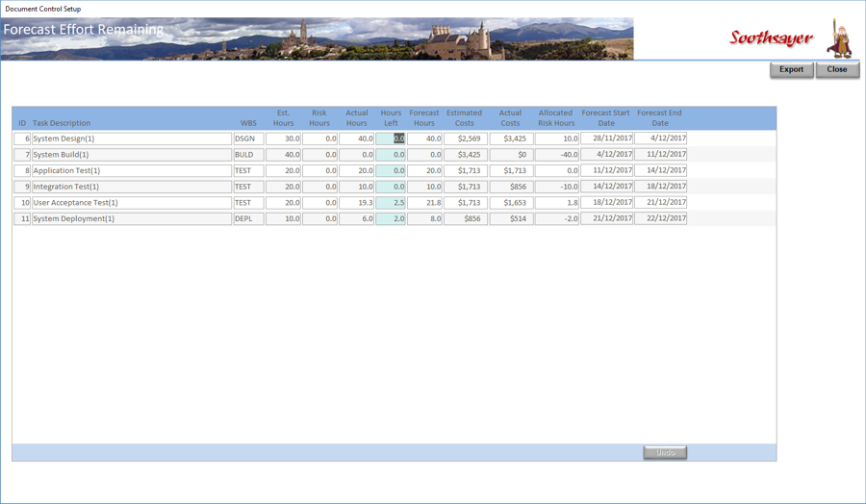This screenshot has width=866, height=504.
Task: Click WBS code DSGN
Action: (248, 139)
